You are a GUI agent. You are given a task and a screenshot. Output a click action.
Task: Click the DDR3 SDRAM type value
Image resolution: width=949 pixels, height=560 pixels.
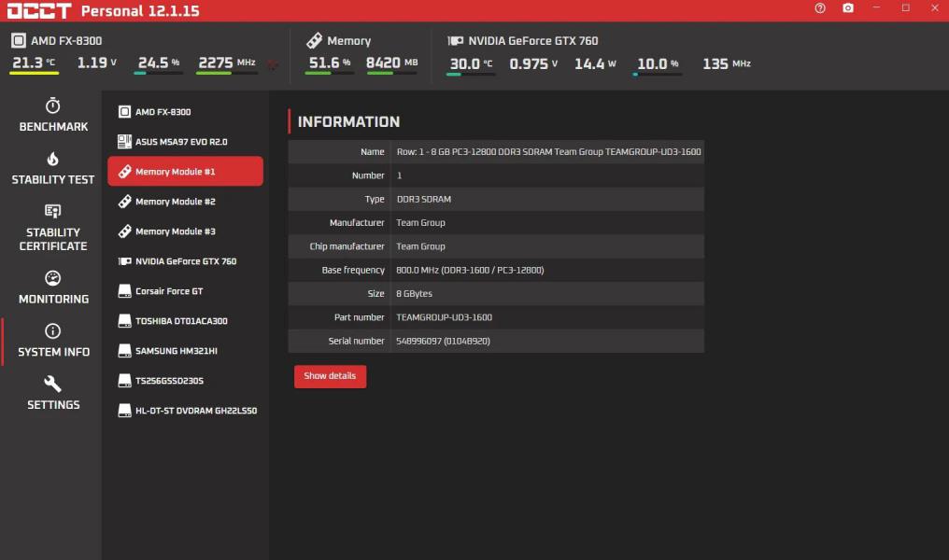(423, 199)
